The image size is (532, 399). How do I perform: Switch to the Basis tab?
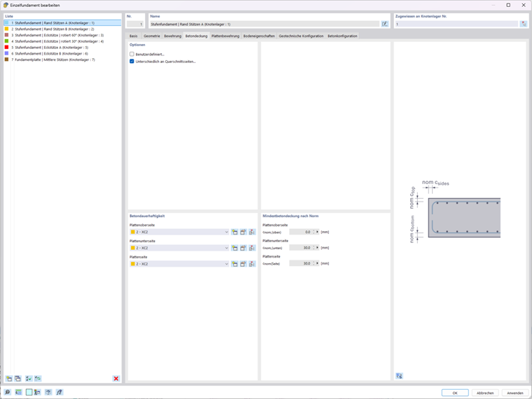(x=133, y=36)
